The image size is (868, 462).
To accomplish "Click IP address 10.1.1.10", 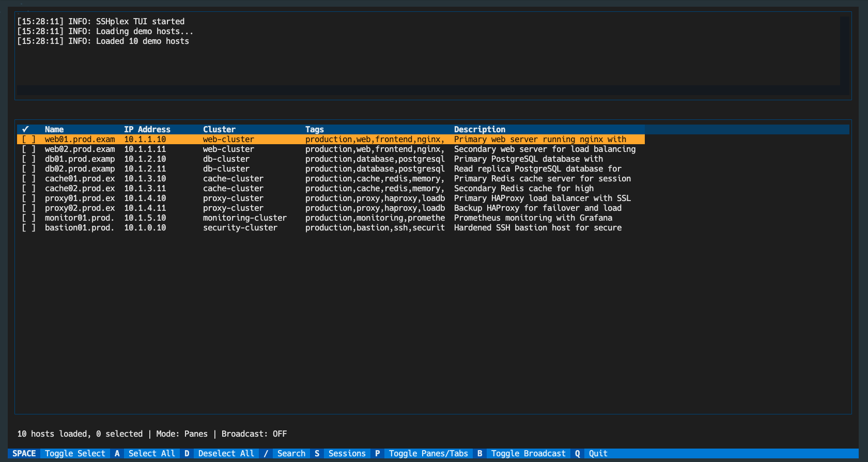I will [145, 140].
